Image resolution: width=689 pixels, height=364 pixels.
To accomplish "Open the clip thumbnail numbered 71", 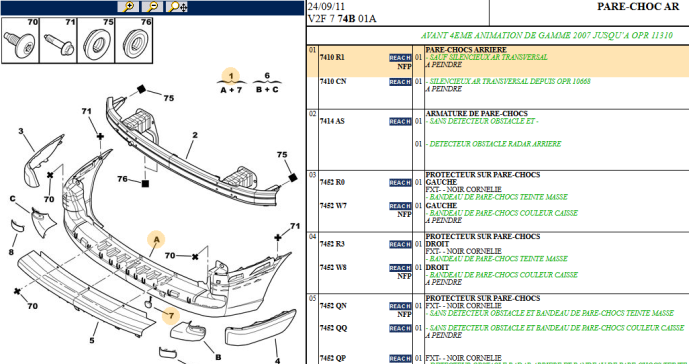I will [x=58, y=40].
